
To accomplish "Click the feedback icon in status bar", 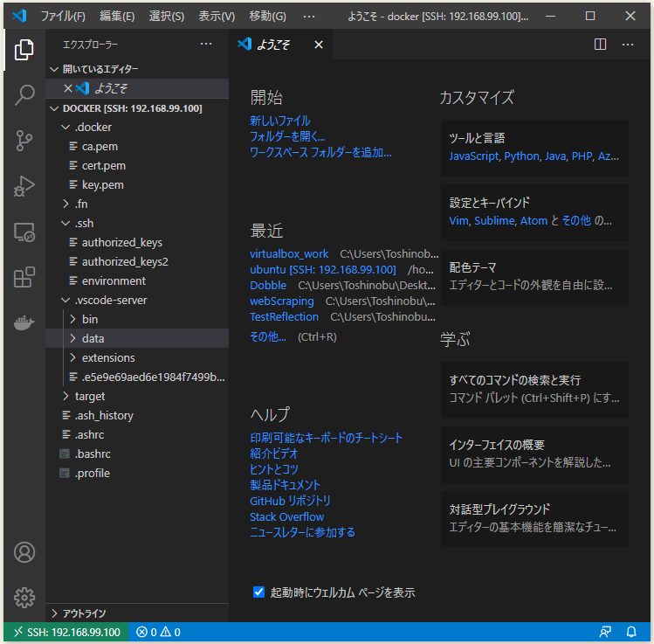I will [605, 633].
